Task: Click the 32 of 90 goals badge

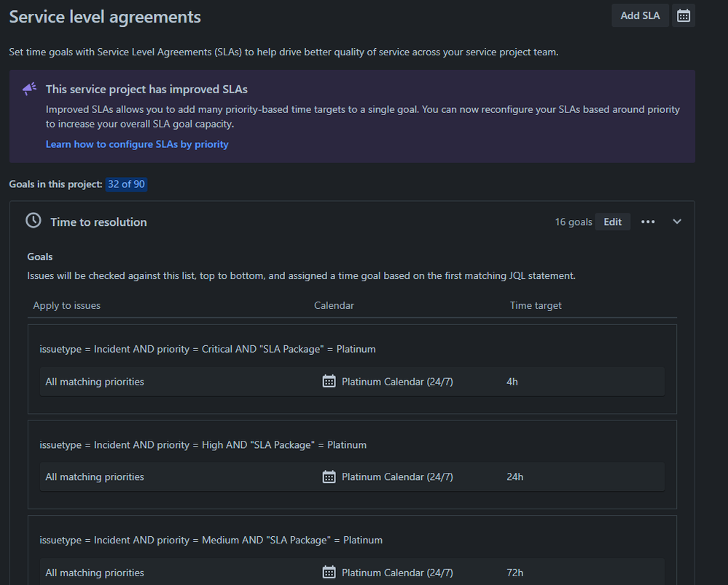Action: tap(126, 184)
